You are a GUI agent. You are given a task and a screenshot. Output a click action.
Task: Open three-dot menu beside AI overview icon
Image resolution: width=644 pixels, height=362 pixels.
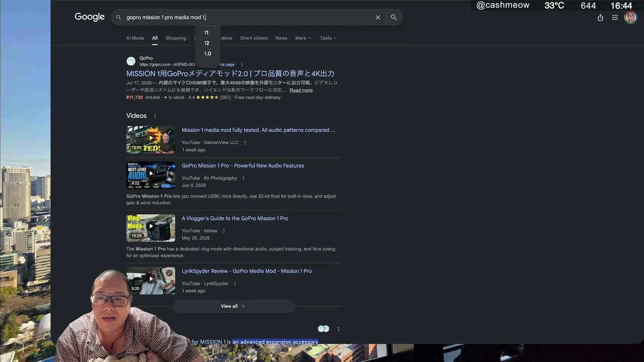tap(338, 329)
